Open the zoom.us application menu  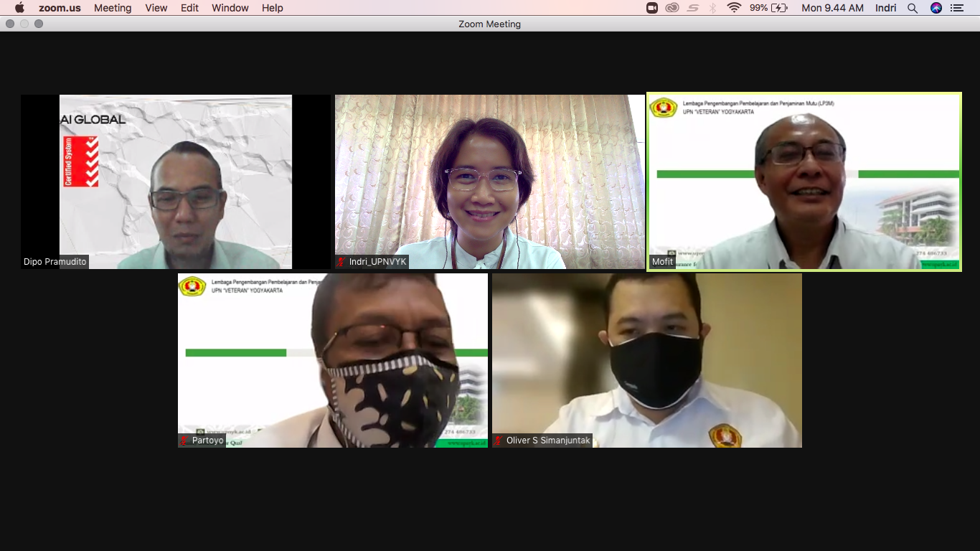60,8
